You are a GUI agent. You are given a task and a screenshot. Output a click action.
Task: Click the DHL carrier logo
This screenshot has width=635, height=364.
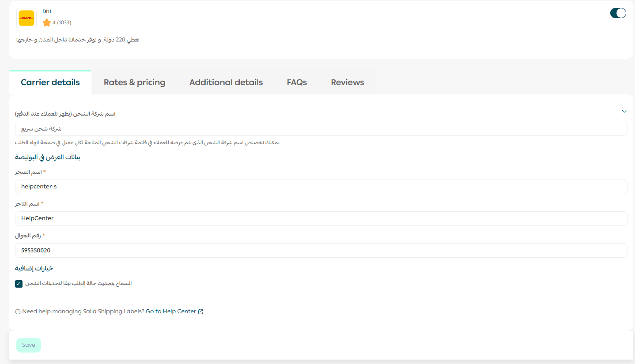tap(26, 19)
